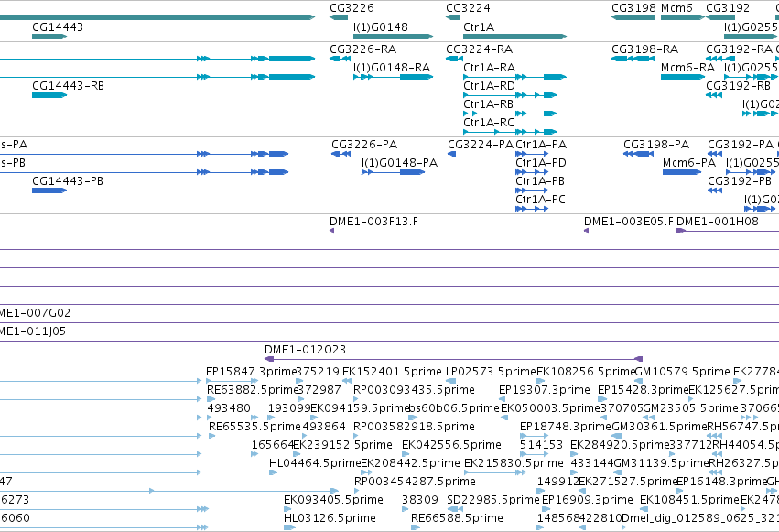The height and width of the screenshot is (532, 779).
Task: Select the Mcm6 gene feature
Action: tap(683, 17)
